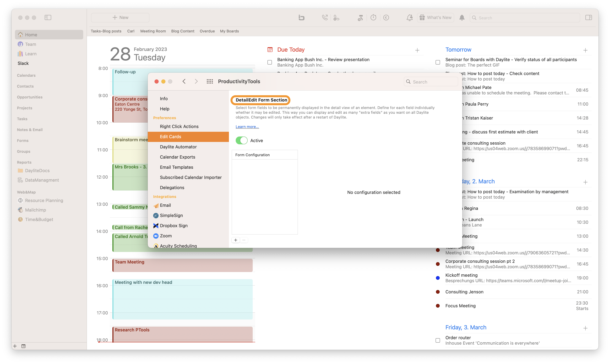This screenshot has width=610, height=364.
Task: Add item to Friday, 3. March section
Action: pos(586,328)
